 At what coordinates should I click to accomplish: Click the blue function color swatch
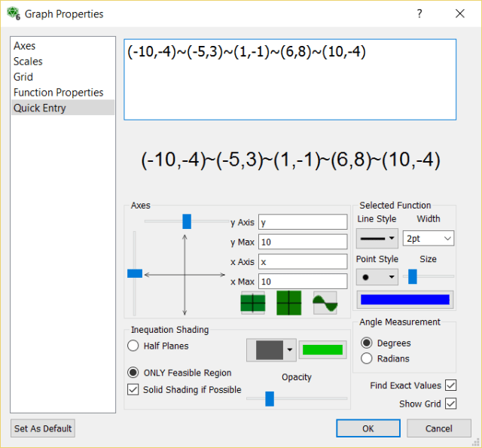pyautogui.click(x=405, y=300)
